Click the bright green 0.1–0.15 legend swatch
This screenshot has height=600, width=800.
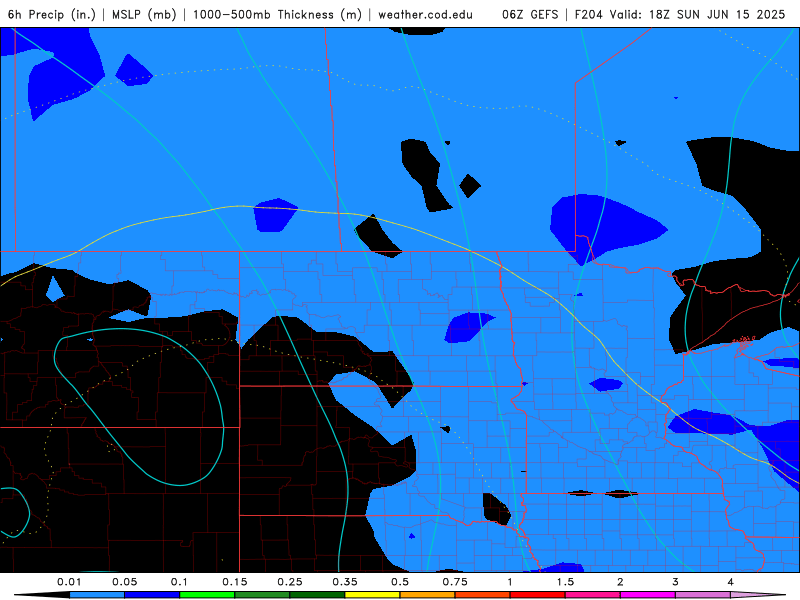click(207, 595)
